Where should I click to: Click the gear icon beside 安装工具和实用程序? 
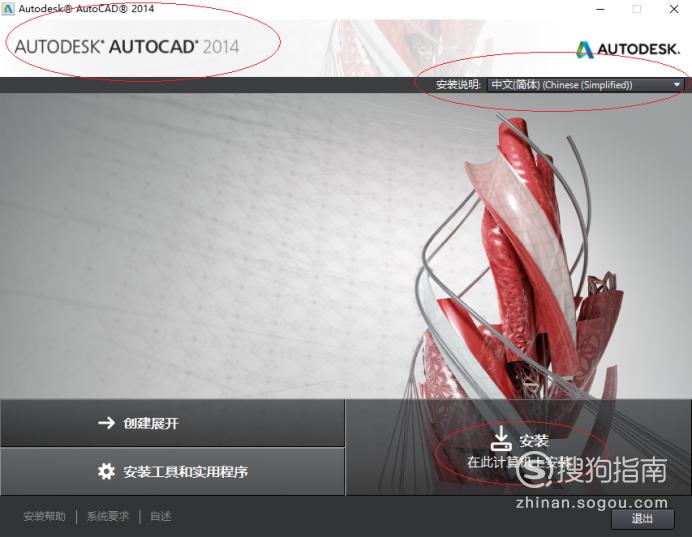[x=106, y=471]
